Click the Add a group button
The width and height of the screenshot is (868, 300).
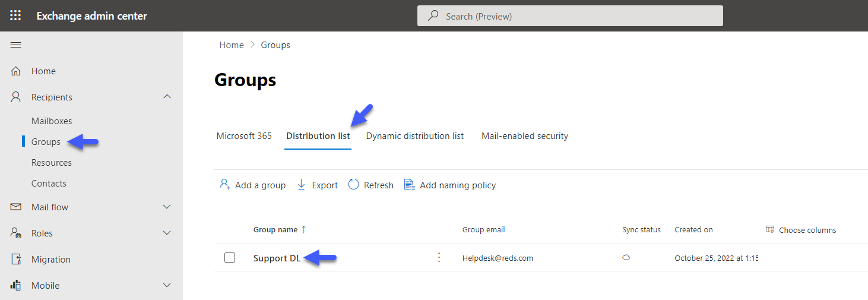point(252,185)
